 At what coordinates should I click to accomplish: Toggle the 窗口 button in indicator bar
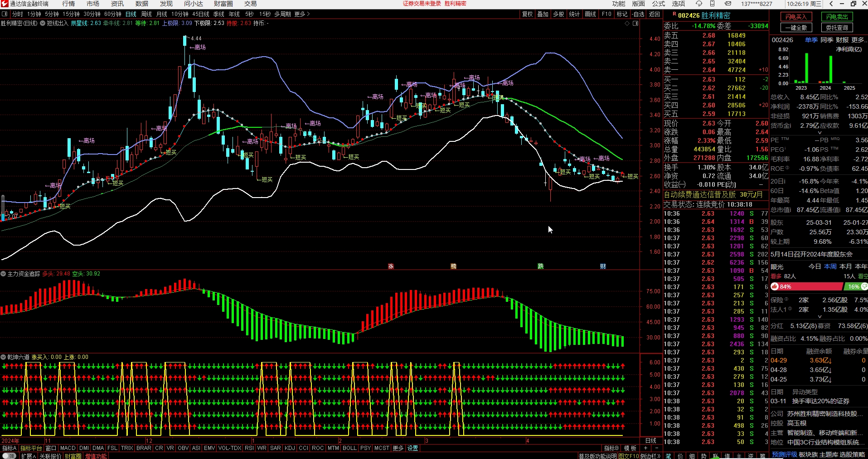pyautogui.click(x=51, y=448)
